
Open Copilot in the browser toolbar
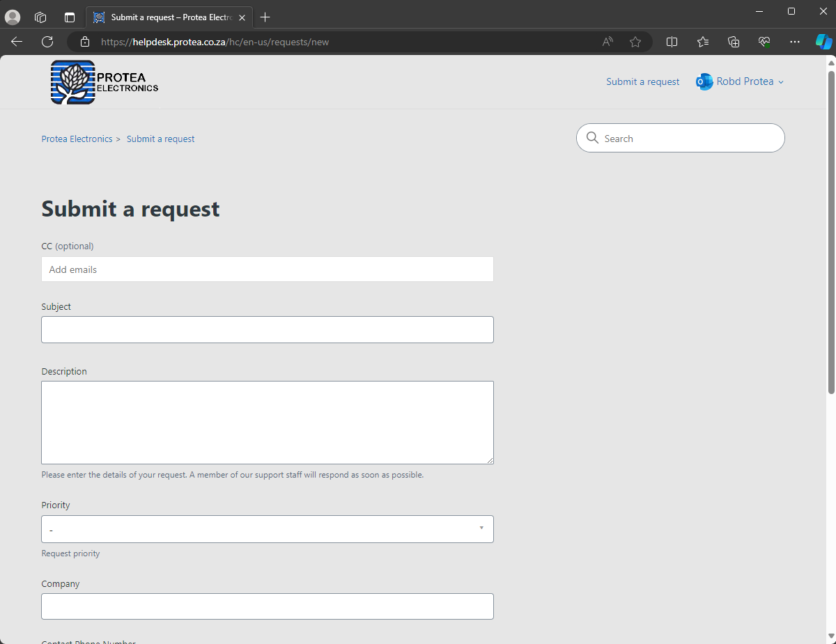(x=824, y=42)
